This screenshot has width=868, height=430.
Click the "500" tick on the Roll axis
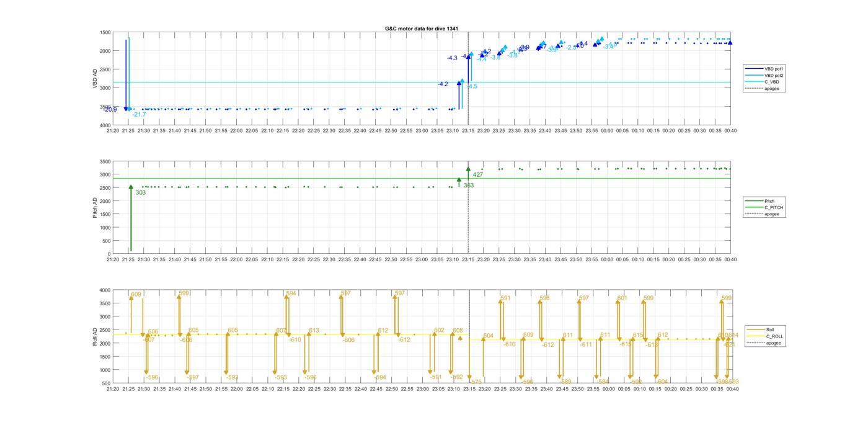107,383
